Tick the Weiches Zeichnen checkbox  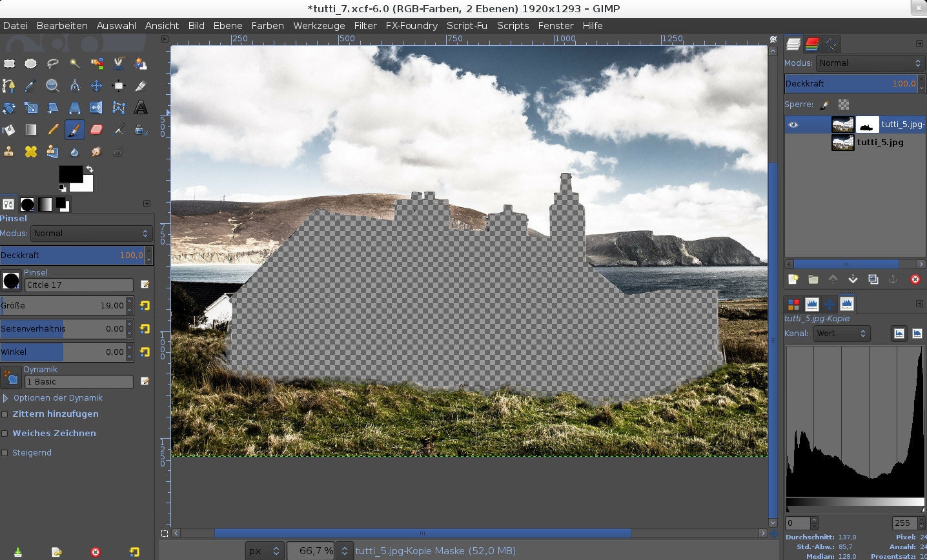[5, 434]
